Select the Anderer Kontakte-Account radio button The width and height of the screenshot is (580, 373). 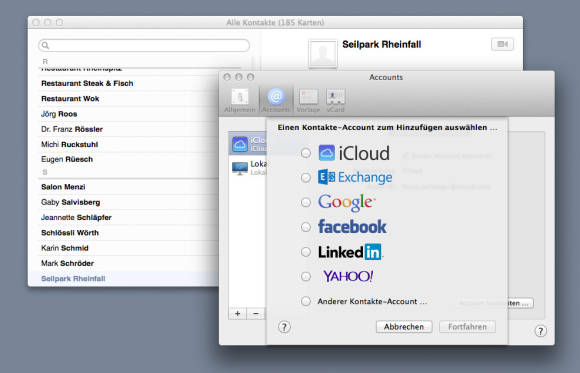click(x=306, y=301)
